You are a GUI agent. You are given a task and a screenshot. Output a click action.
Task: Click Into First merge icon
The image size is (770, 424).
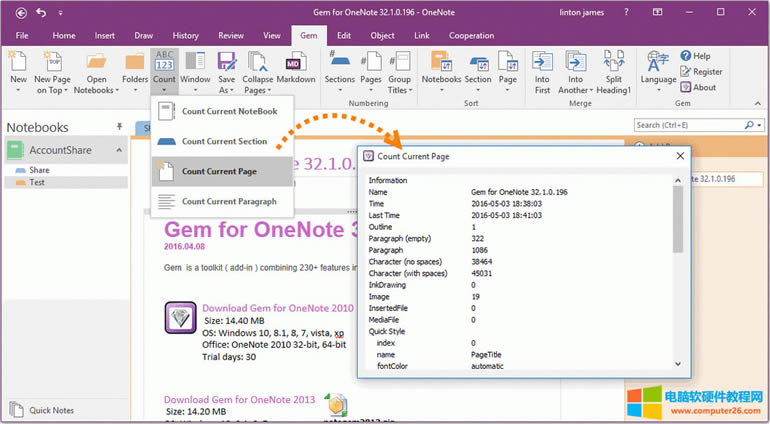point(542,68)
